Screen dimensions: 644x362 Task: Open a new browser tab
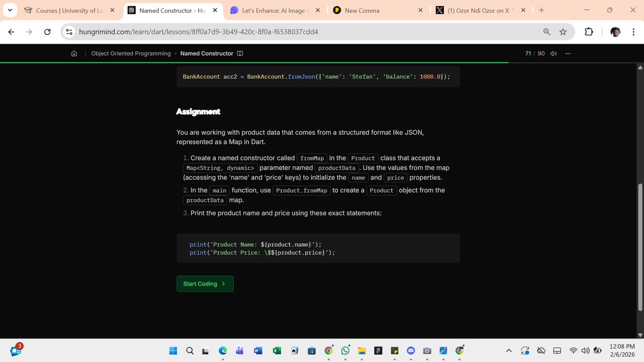pyautogui.click(x=541, y=10)
